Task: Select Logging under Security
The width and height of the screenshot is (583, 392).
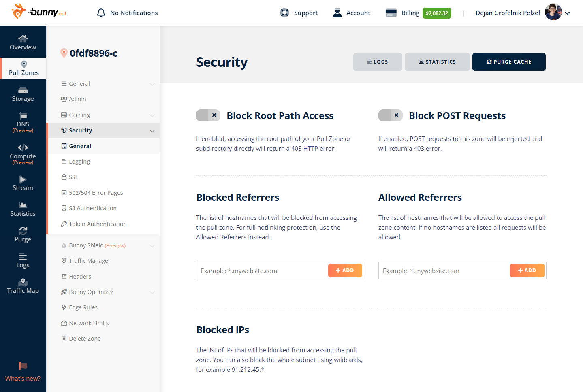Action: [104, 162]
